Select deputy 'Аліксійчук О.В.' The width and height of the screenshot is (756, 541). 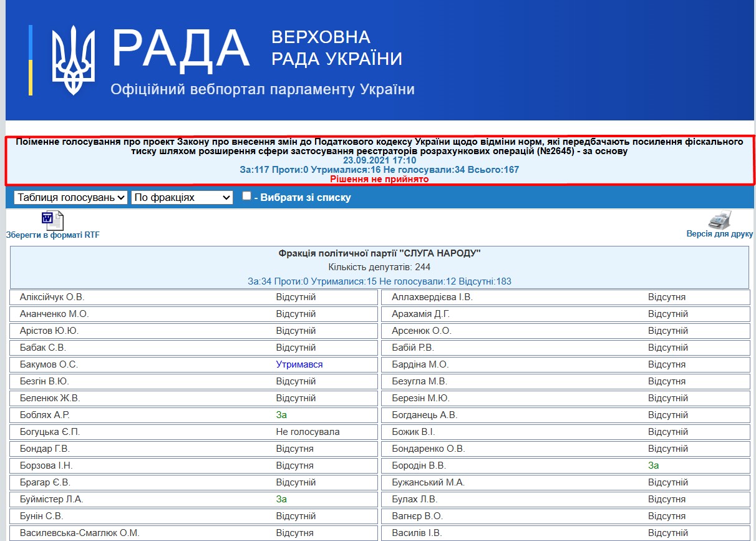(x=52, y=297)
